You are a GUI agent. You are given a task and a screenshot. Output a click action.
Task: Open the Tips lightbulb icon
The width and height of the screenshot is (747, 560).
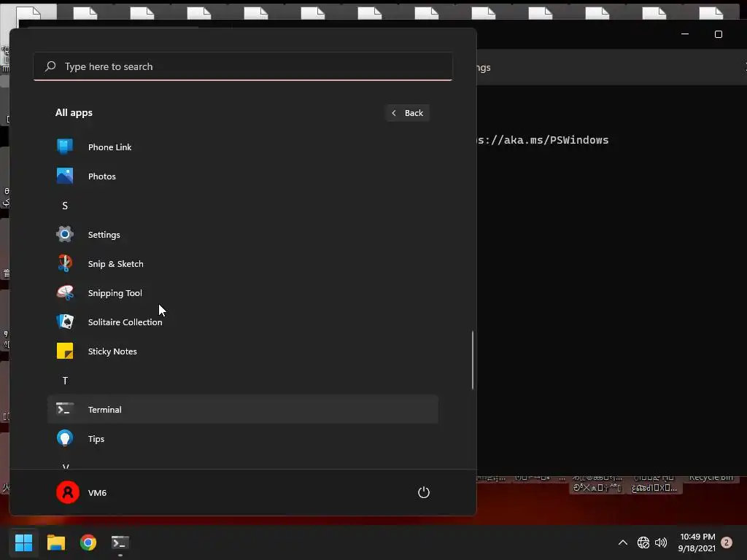[65, 438]
